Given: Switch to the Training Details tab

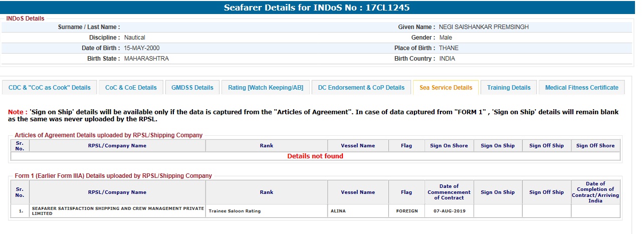Looking at the screenshot, I should [509, 88].
